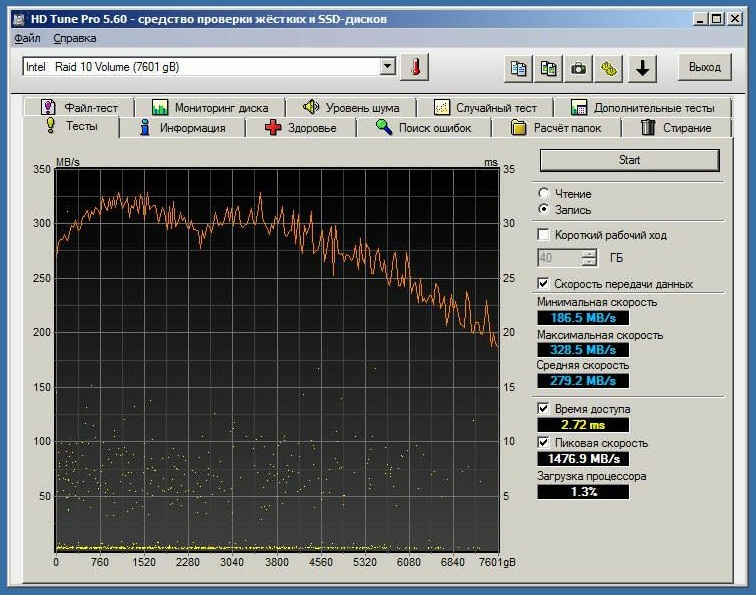Save screenshot using the camera icon

578,67
